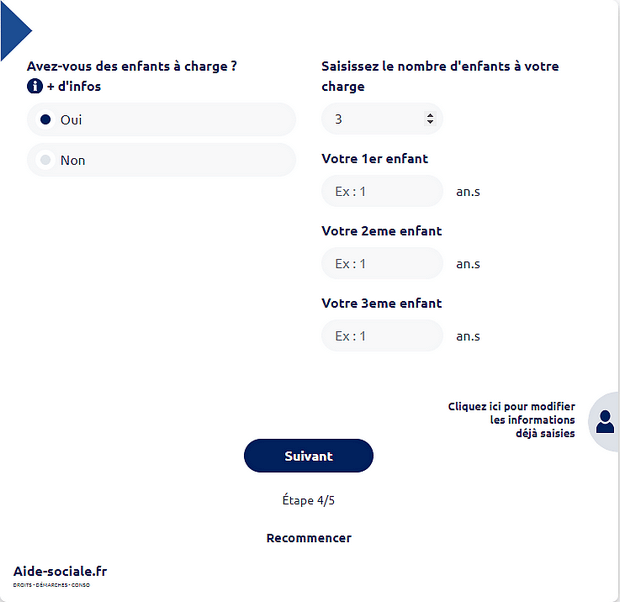The image size is (620, 602).
Task: Increase number of children with up arrow
Action: (430, 115)
